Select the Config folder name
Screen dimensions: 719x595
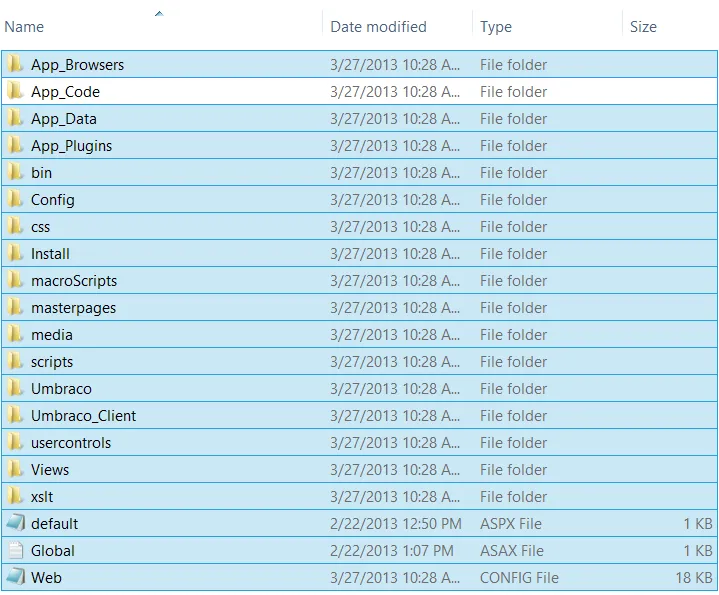click(x=52, y=200)
